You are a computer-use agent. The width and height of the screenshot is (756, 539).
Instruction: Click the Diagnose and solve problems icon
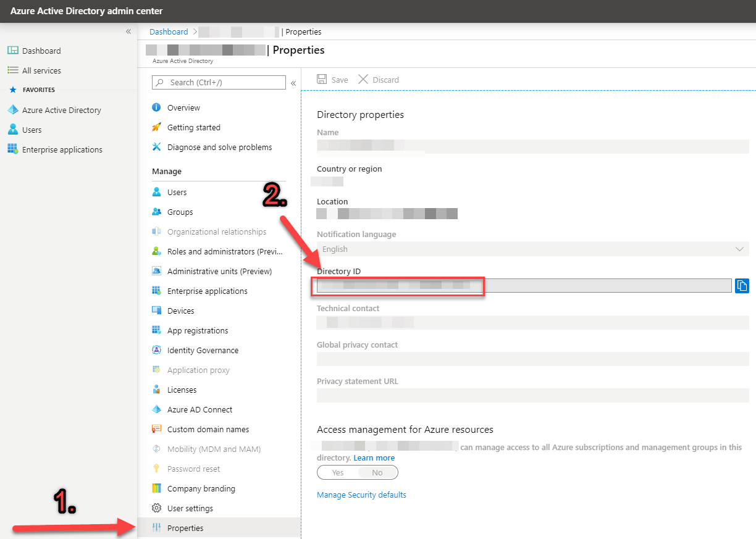point(157,147)
